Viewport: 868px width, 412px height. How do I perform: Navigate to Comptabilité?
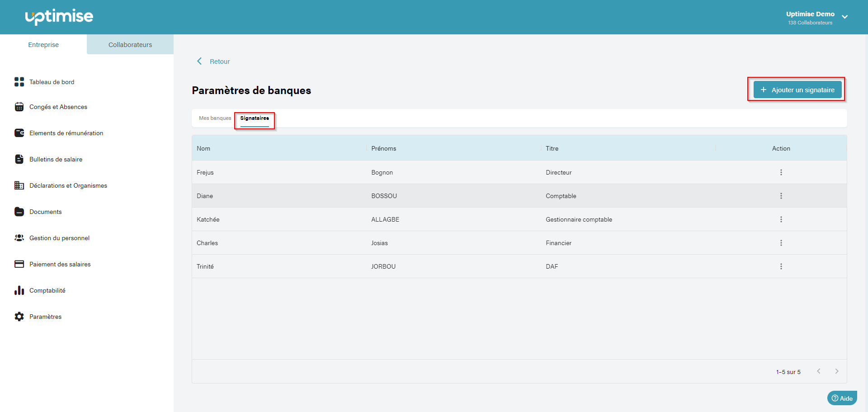click(x=47, y=290)
